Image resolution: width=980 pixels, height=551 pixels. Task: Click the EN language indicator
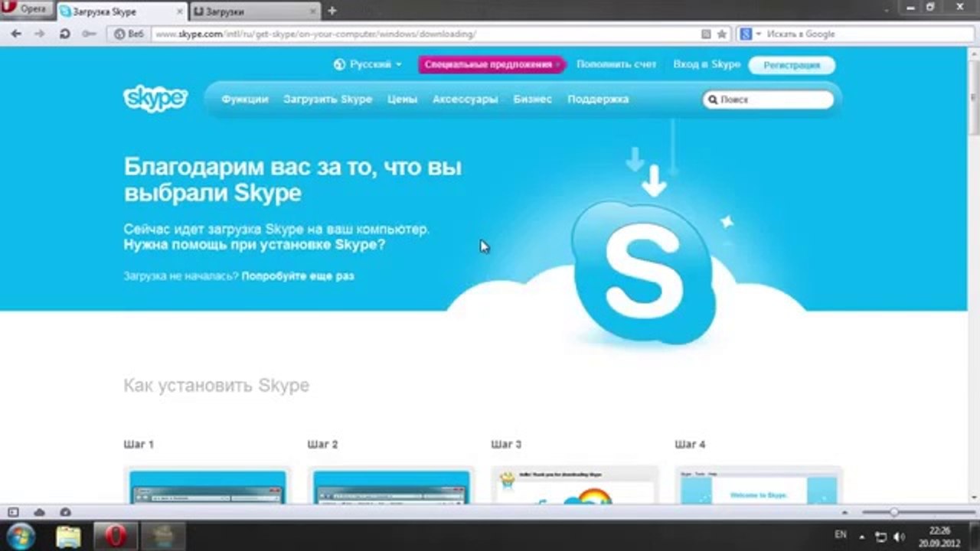click(841, 534)
